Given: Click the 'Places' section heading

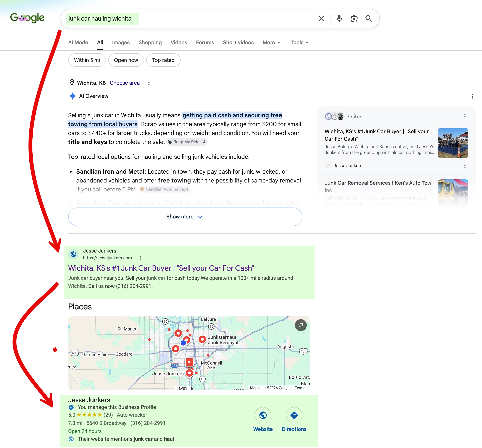Looking at the screenshot, I should (x=80, y=307).
